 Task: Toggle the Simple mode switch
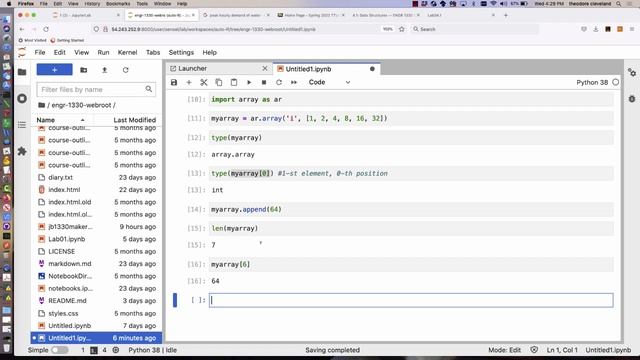point(60,350)
